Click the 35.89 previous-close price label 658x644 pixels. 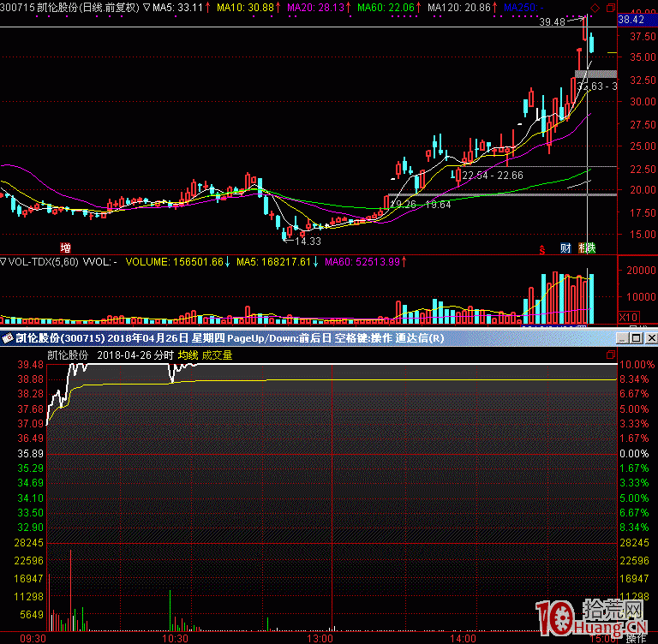pos(30,454)
